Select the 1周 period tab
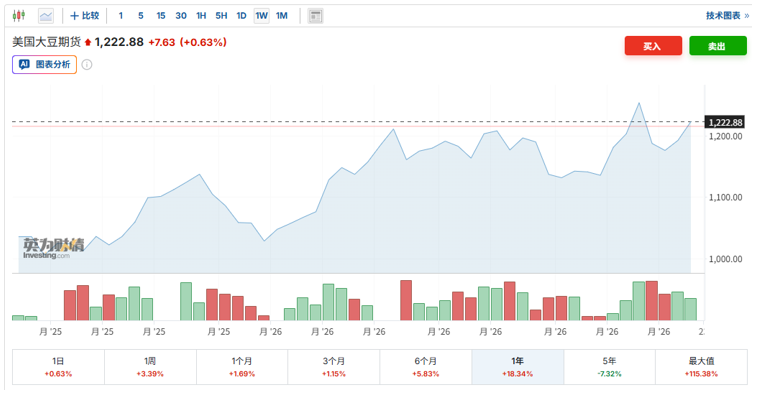The height and width of the screenshot is (394, 757). tap(150, 367)
